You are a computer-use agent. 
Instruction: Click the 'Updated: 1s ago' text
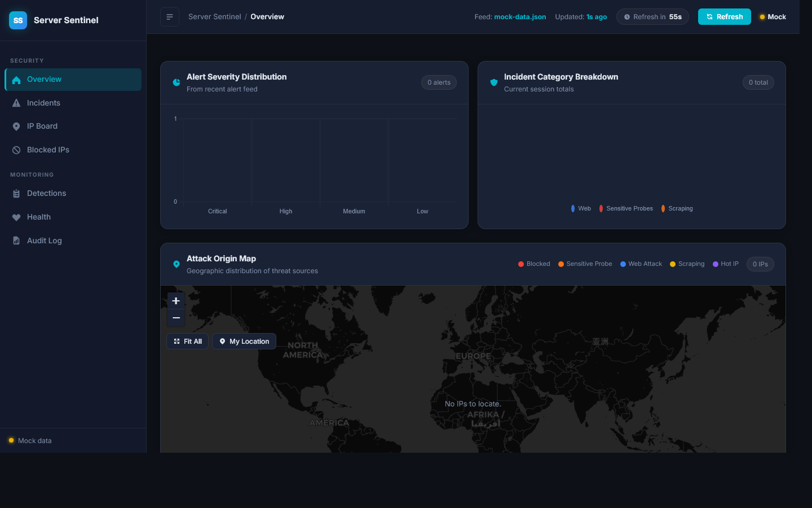point(581,17)
